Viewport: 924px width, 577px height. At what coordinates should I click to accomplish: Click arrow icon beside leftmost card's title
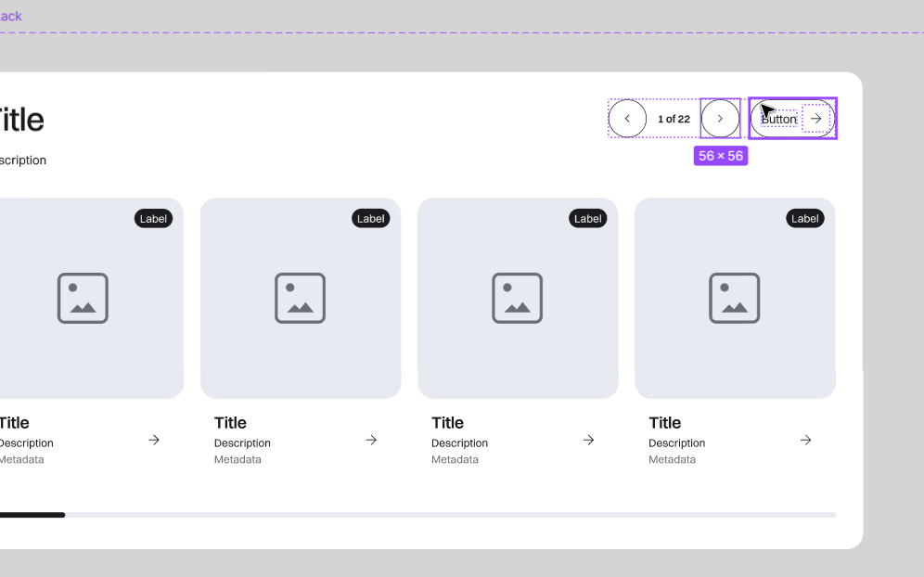[154, 440]
